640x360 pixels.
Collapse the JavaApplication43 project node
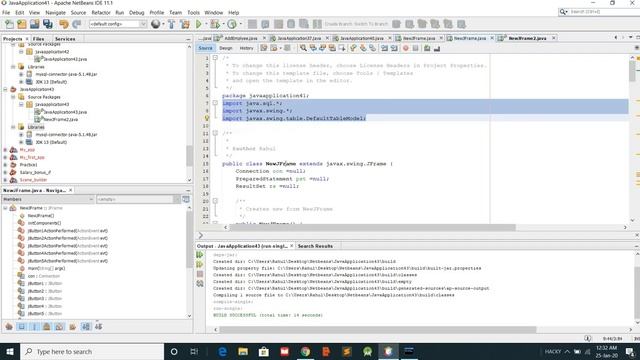(x=5, y=89)
